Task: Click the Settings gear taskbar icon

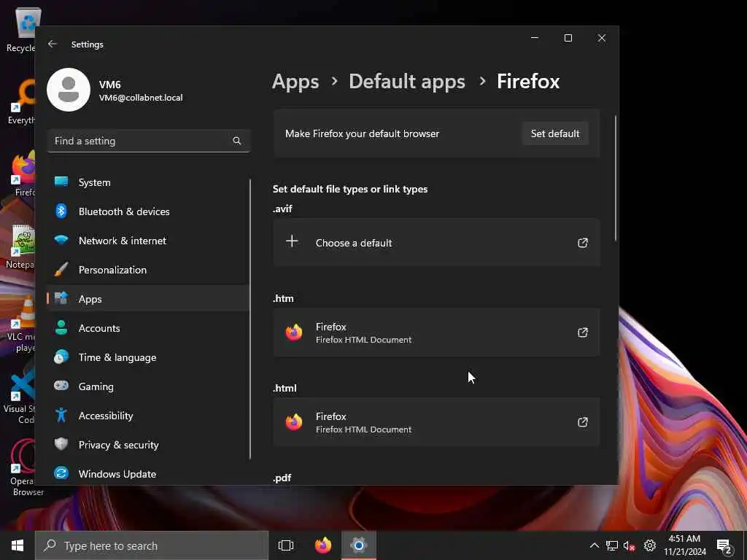Action: coord(359,545)
